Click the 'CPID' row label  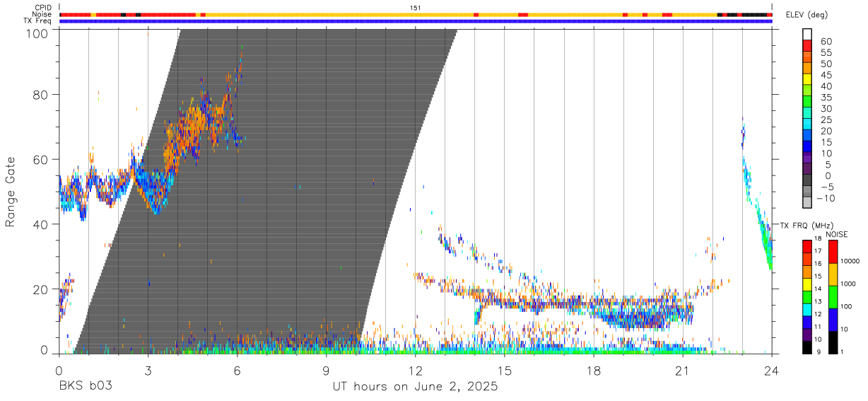tap(43, 8)
